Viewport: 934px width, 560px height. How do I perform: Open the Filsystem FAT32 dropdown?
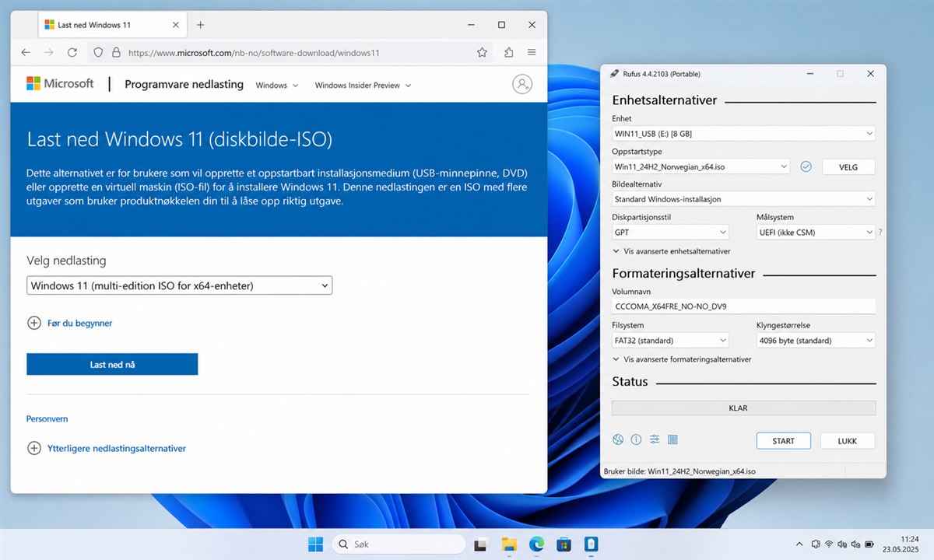[x=670, y=341]
